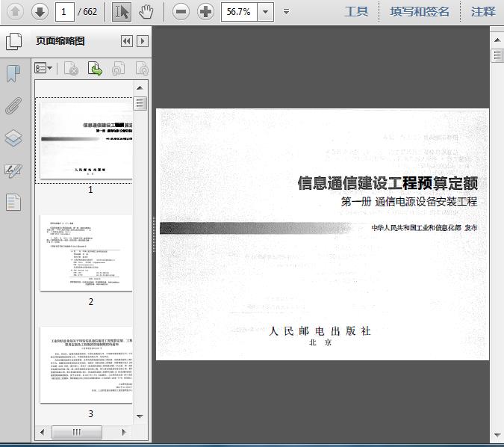
Task: Go to next page with down arrow
Action: 40,12
